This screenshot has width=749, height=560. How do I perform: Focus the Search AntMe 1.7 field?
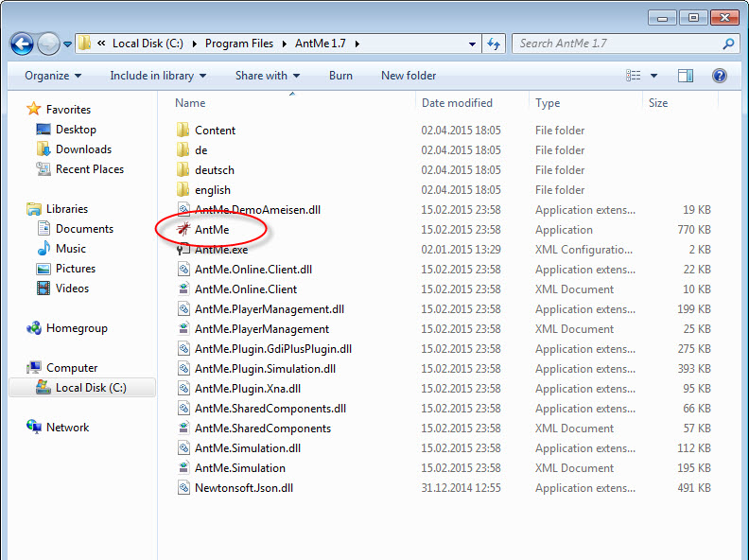point(625,44)
